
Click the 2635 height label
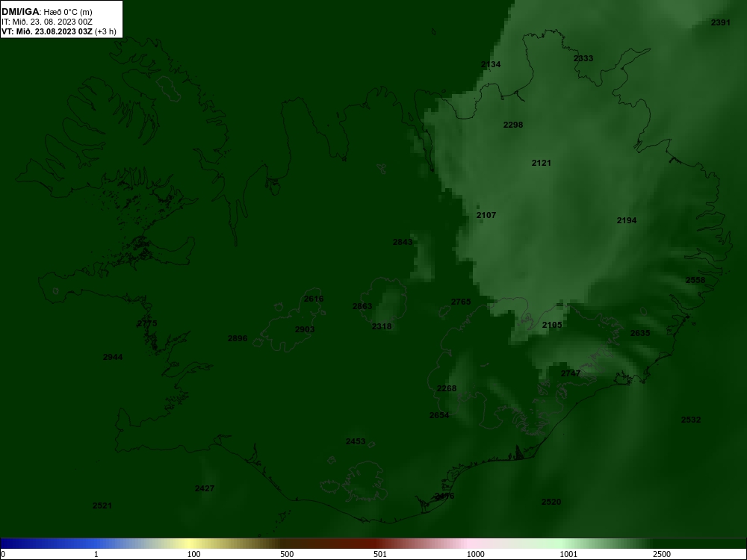[640, 333]
